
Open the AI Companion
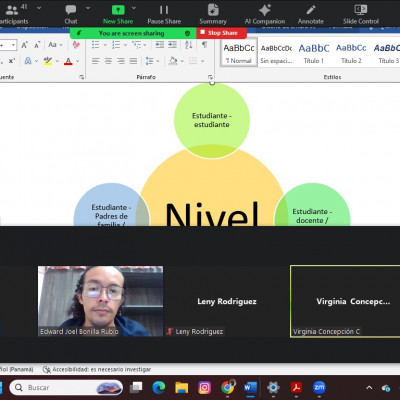click(265, 14)
